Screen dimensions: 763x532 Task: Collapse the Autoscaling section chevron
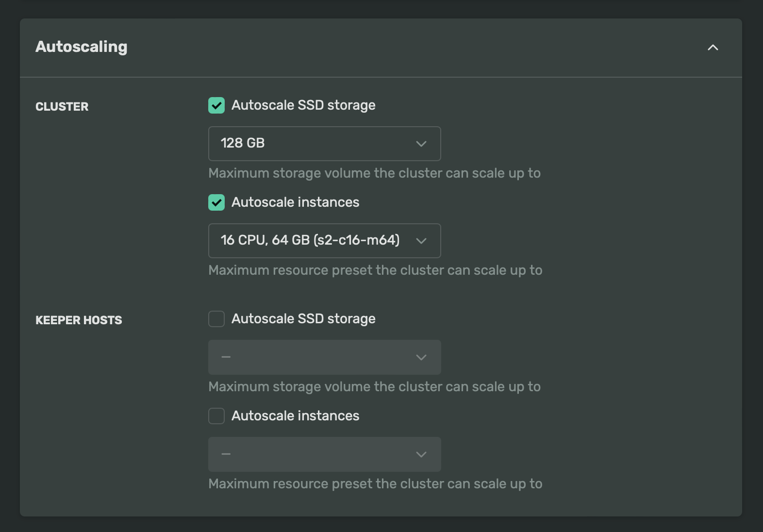tap(713, 48)
